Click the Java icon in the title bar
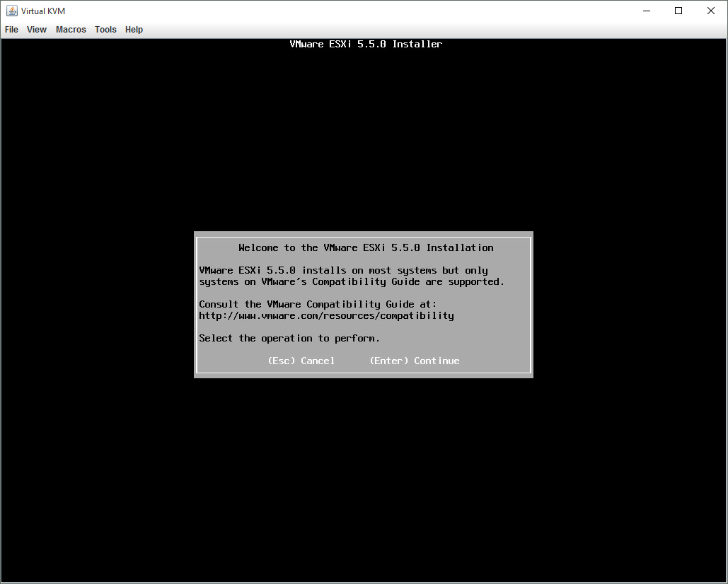 coord(12,11)
